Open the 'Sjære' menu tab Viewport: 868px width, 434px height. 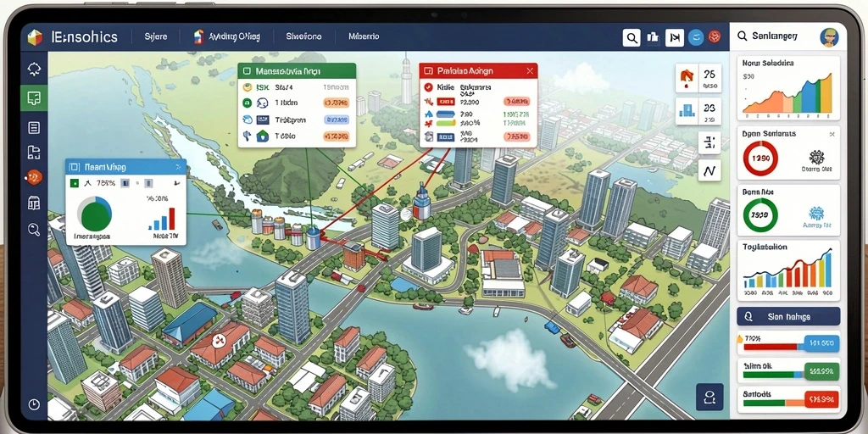coord(156,37)
